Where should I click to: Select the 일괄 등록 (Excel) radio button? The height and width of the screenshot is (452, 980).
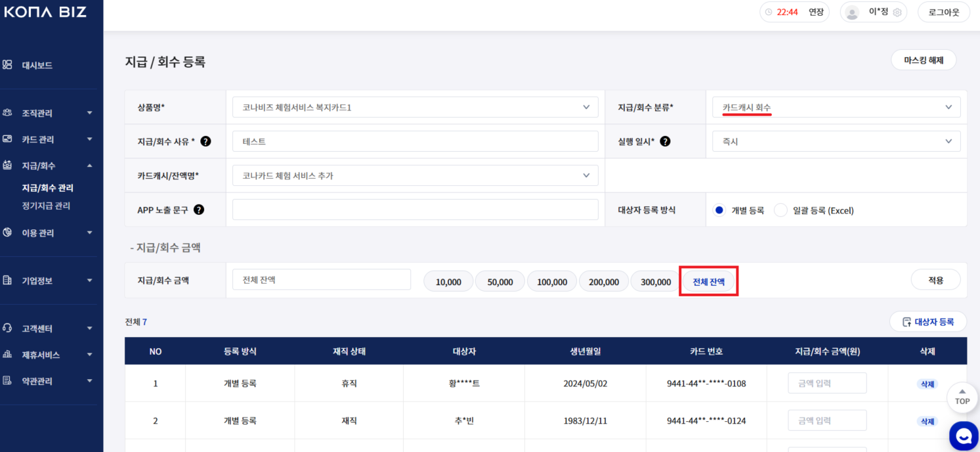click(780, 210)
